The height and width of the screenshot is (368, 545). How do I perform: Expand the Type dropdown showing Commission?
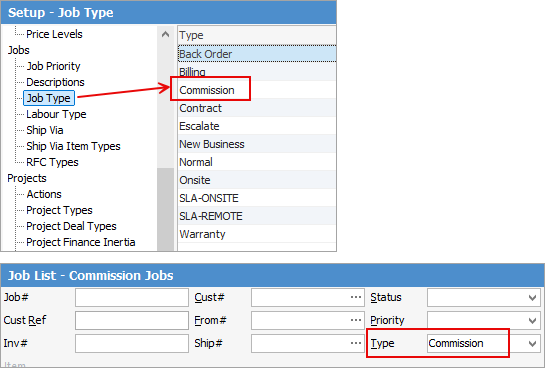click(x=532, y=344)
